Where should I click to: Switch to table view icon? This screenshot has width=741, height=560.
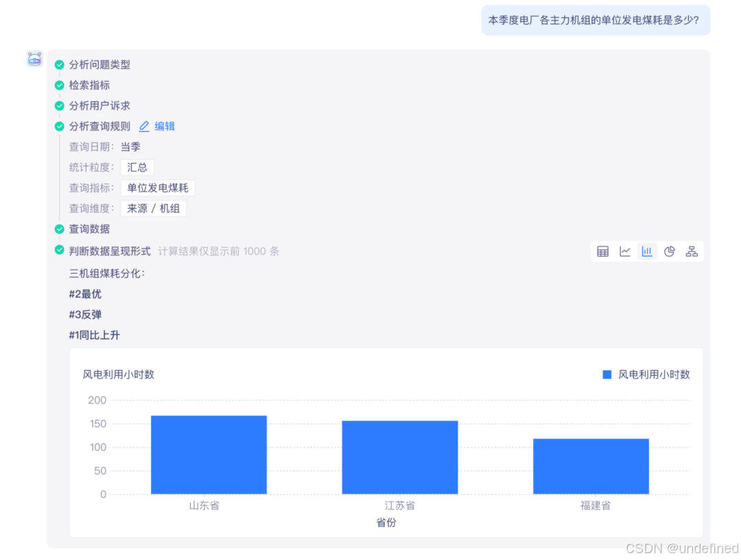(602, 251)
